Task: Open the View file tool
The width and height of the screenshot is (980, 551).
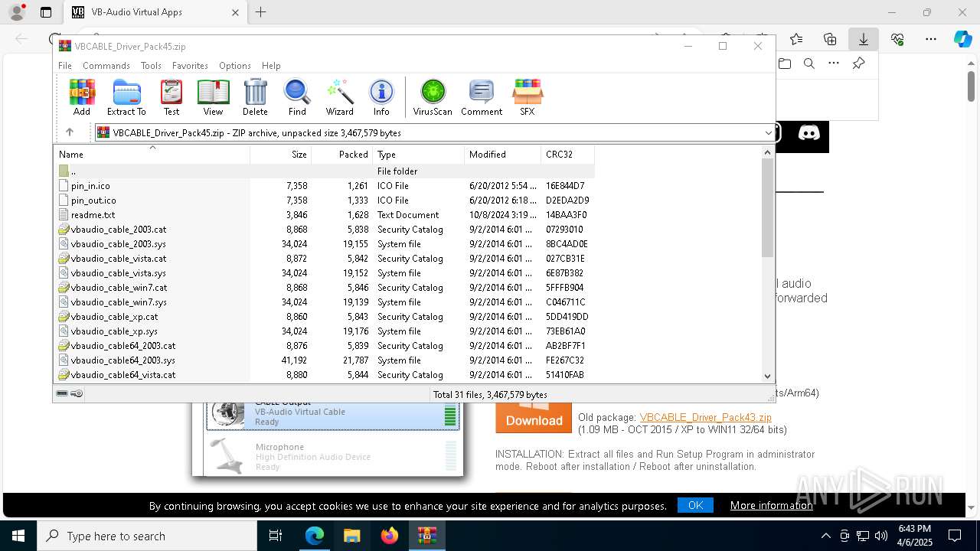Action: click(x=213, y=96)
